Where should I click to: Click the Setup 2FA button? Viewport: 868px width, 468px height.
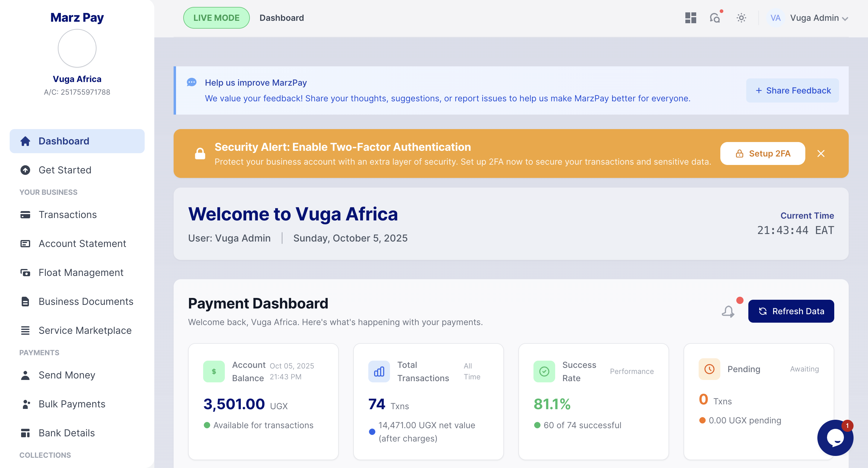763,153
